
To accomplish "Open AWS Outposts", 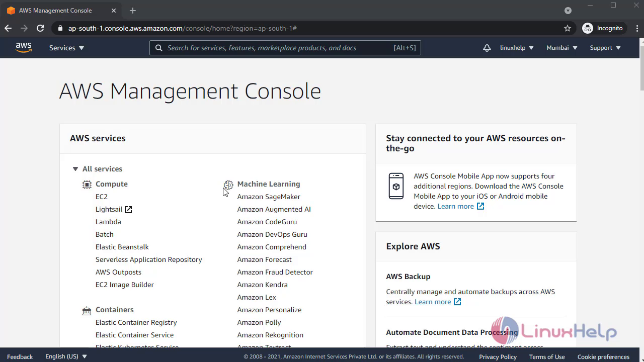I will tap(118, 272).
